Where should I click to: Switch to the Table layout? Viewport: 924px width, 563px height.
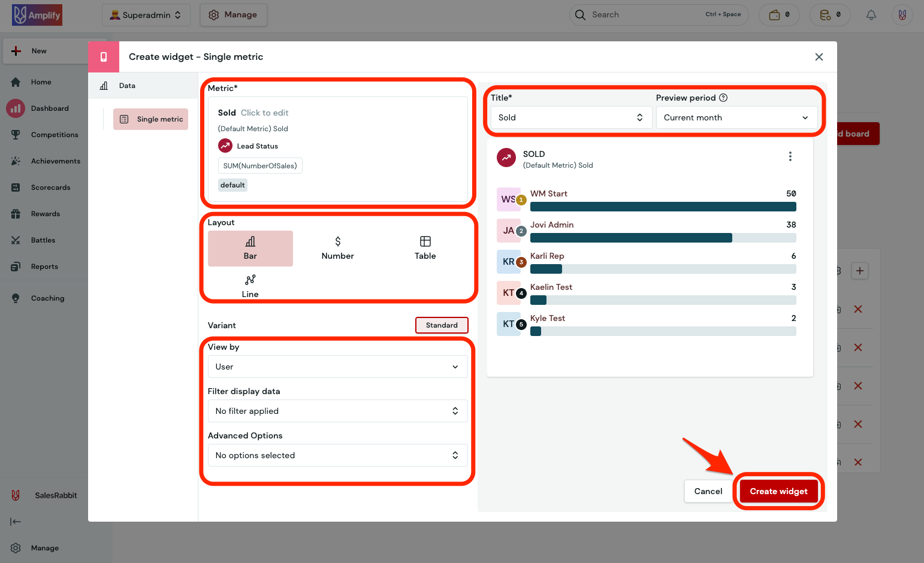point(425,247)
